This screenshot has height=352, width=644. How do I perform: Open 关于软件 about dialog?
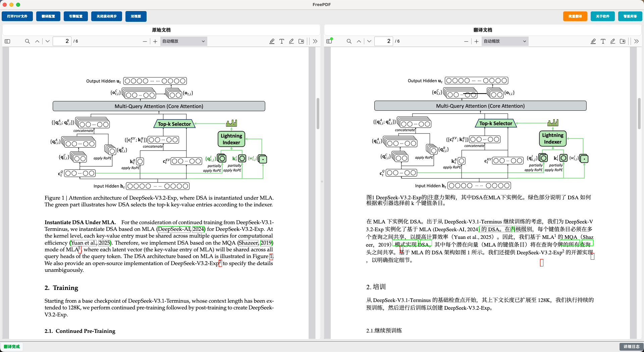click(603, 16)
